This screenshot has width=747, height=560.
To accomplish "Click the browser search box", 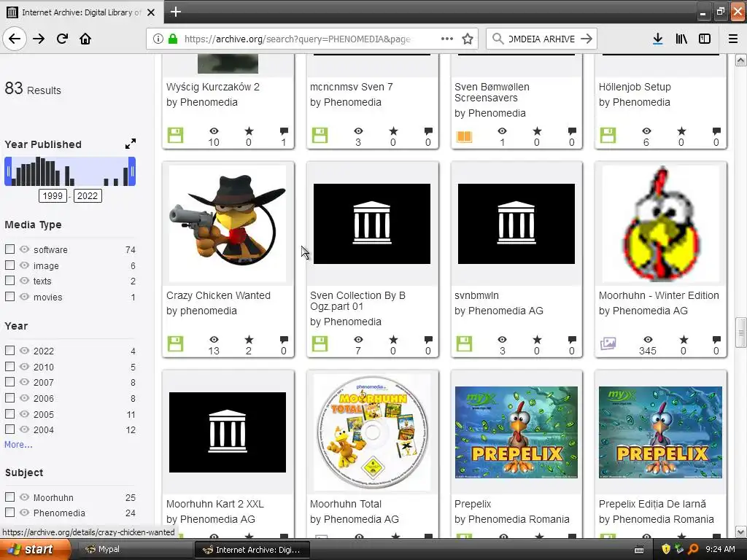I will click(541, 39).
